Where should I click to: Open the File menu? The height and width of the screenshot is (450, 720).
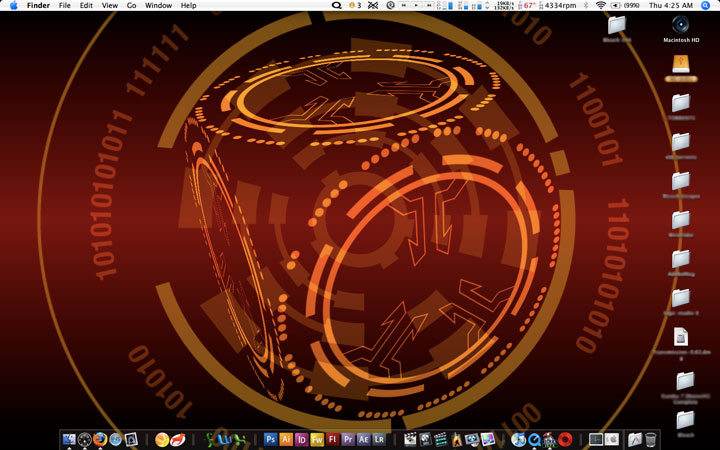pos(65,6)
